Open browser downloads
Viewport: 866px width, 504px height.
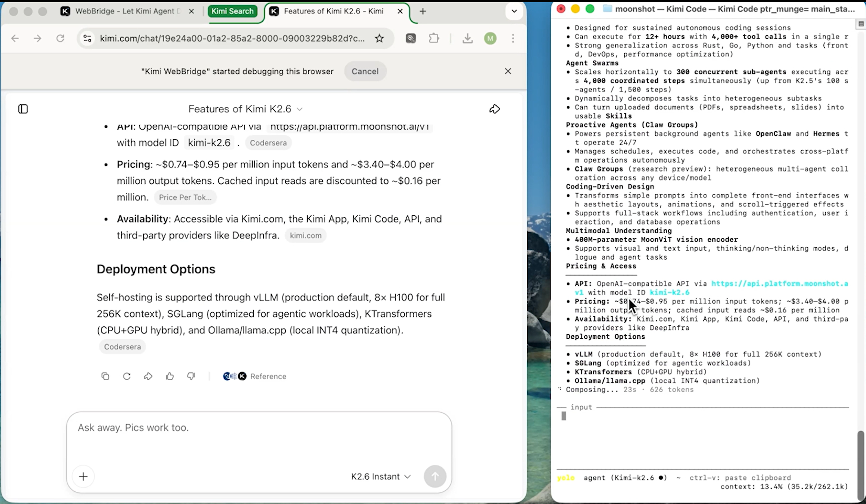(x=467, y=38)
